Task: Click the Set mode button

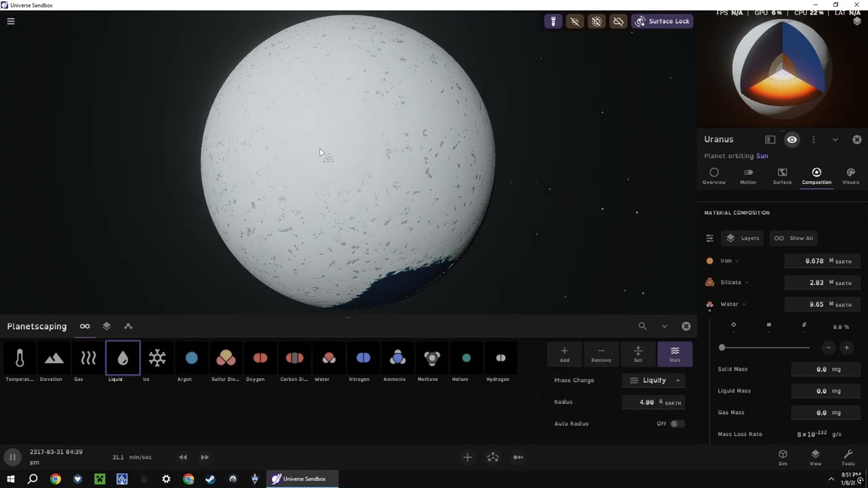Action: point(637,354)
